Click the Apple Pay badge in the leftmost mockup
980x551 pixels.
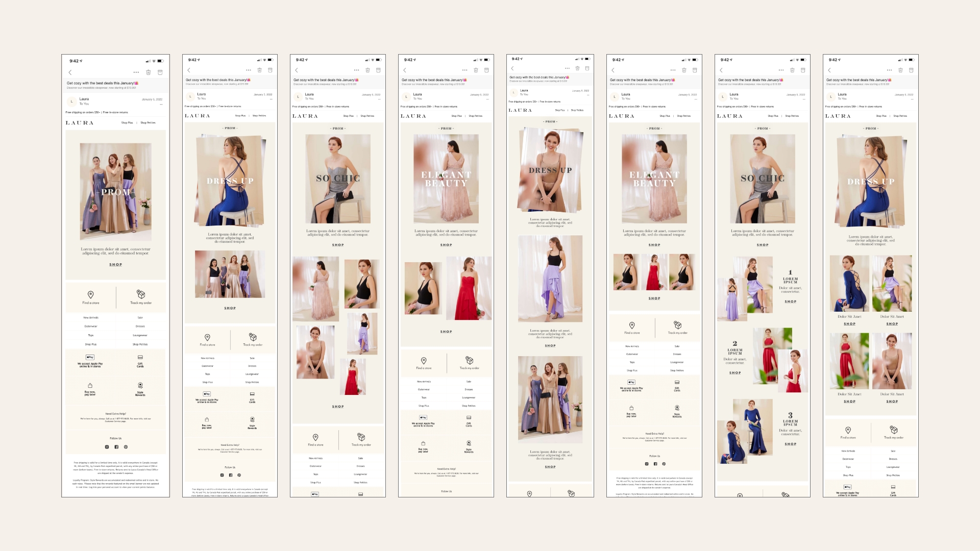[x=90, y=357]
